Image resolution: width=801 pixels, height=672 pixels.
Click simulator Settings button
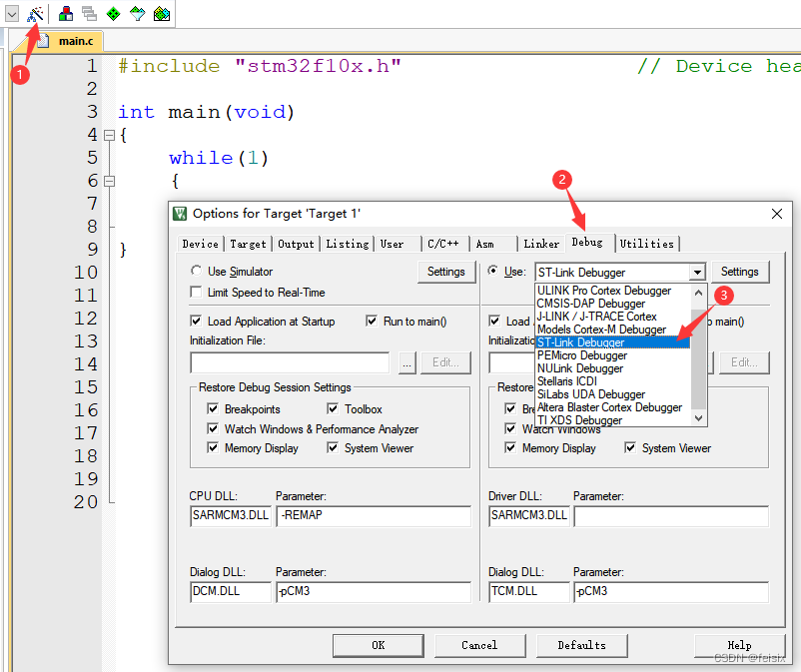coord(446,272)
